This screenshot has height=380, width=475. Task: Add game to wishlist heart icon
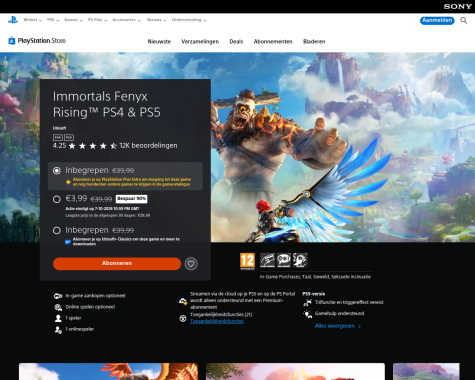(191, 264)
